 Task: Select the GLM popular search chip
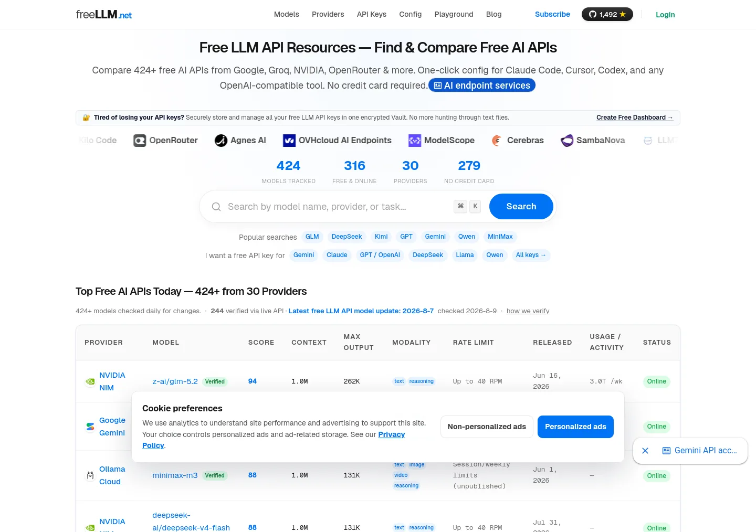coord(312,237)
